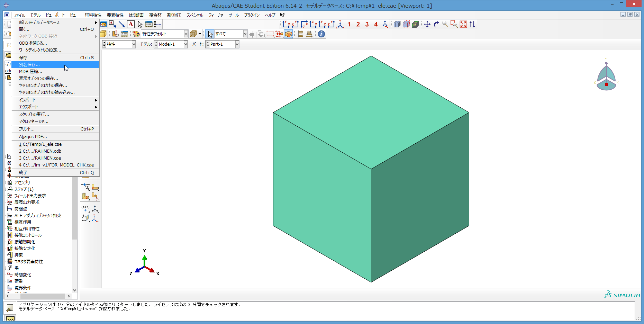The height and width of the screenshot is (324, 644).
Task: Apply the front XY view icon
Action: 286,24
